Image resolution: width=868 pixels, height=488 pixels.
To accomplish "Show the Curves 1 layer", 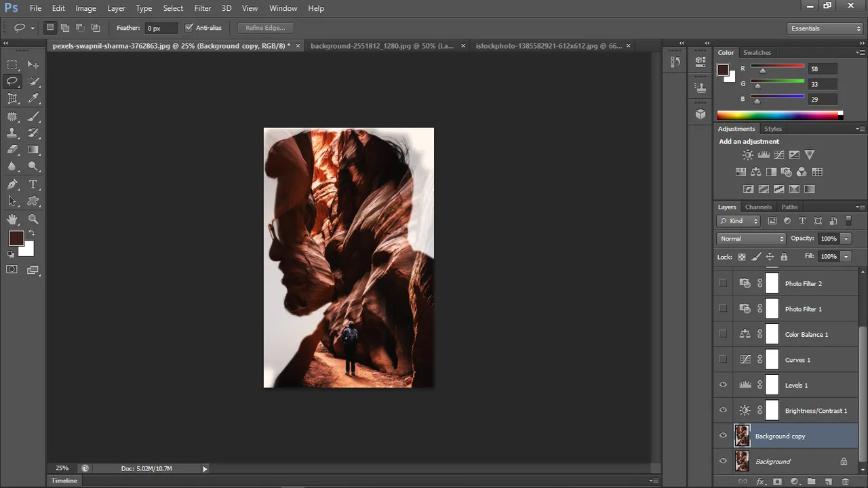I will pos(723,360).
